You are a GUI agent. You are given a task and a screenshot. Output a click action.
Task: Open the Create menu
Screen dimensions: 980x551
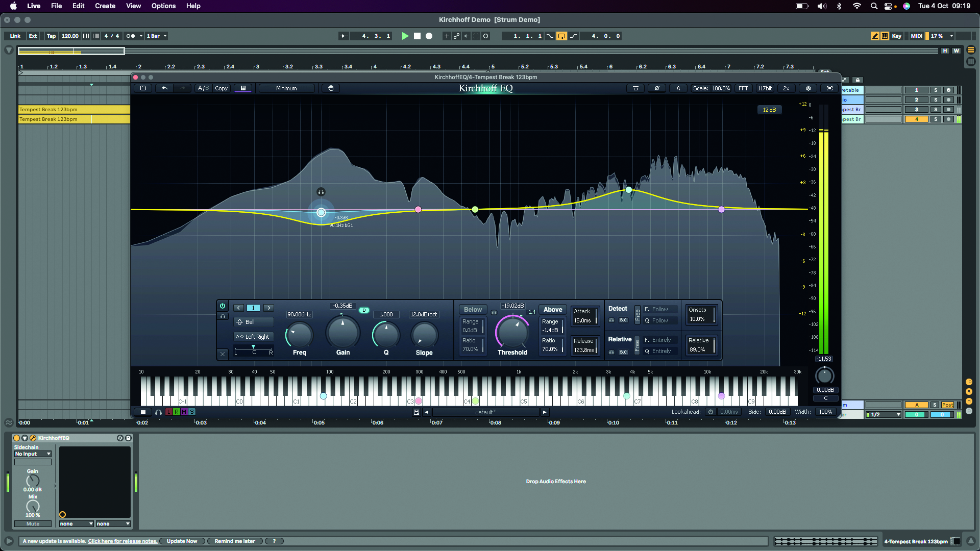(x=105, y=6)
